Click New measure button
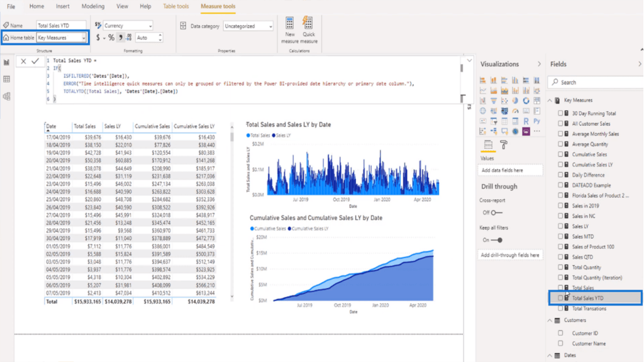644x362 pixels. coord(289,30)
